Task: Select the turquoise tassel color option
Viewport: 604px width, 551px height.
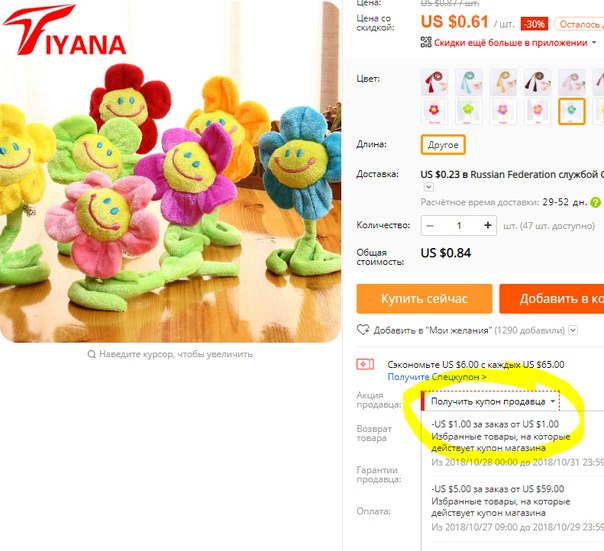Action: pos(468,82)
